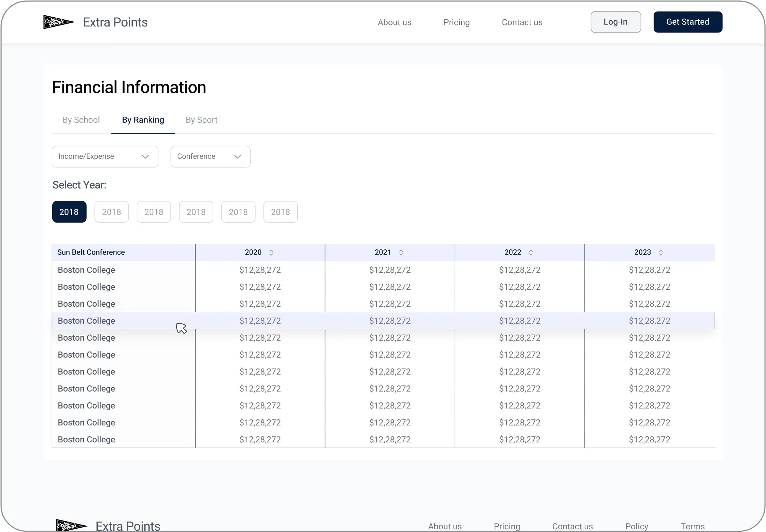766x532 pixels.
Task: Open the Pricing link in header
Action: (x=456, y=22)
